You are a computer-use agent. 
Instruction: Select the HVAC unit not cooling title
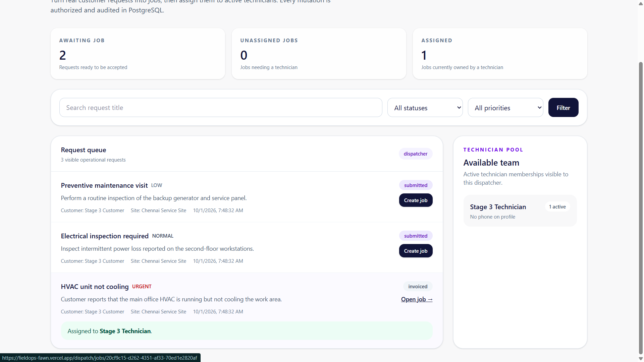[x=95, y=287]
